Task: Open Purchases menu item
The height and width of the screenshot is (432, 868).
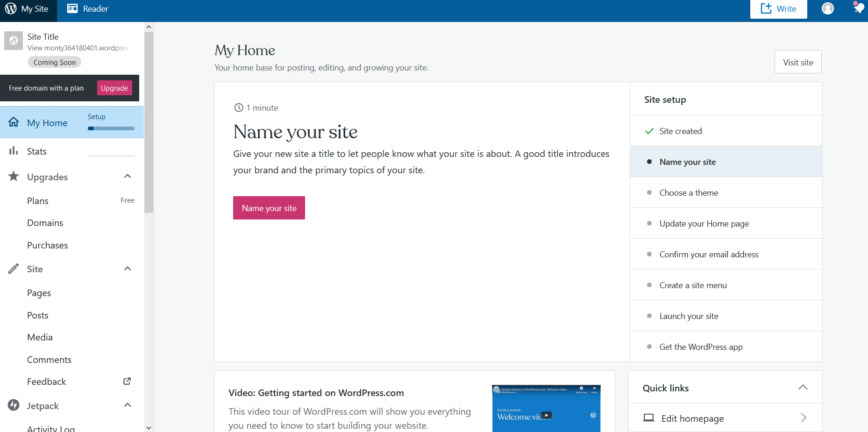Action: coord(47,245)
